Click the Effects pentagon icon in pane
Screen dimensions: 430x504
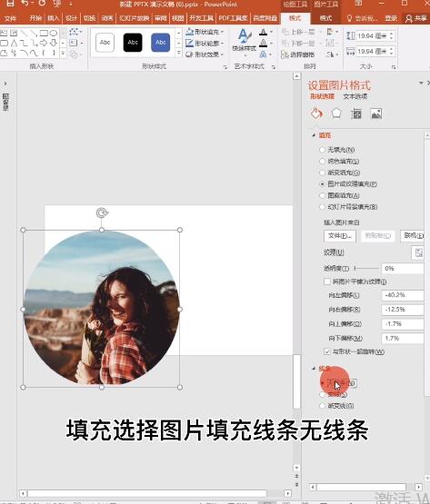coord(336,114)
